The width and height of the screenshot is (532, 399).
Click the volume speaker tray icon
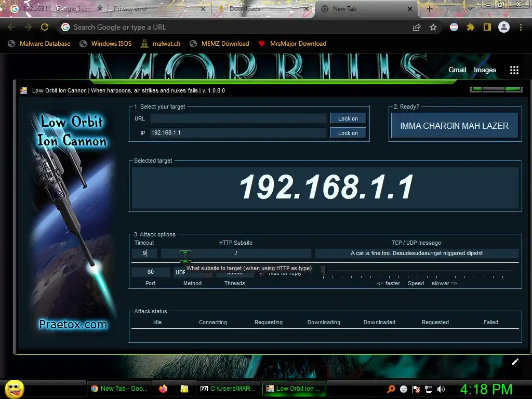441,389
